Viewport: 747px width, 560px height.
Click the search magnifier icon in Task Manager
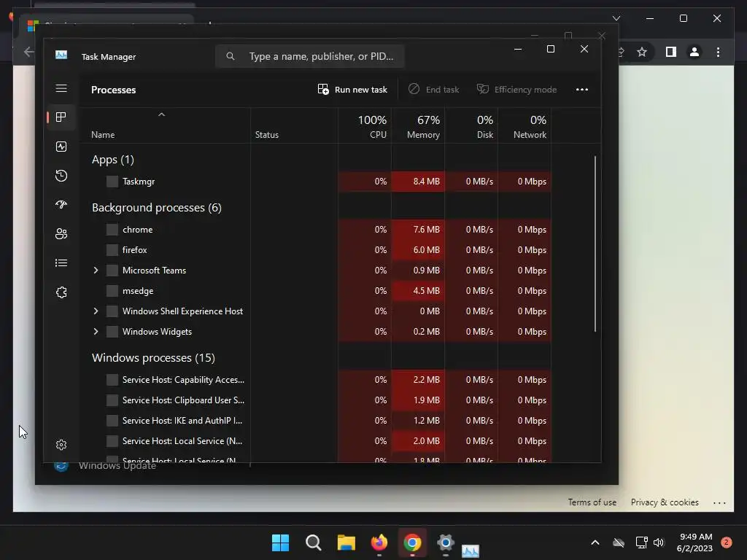[x=231, y=56]
